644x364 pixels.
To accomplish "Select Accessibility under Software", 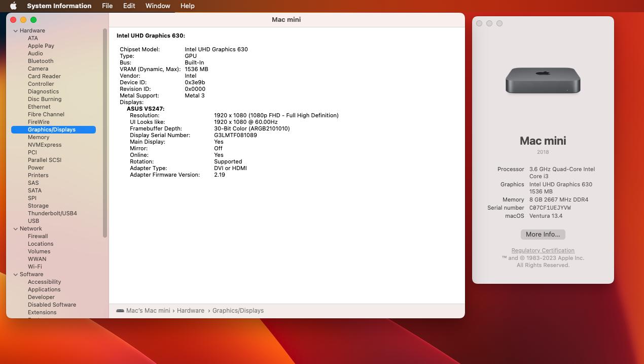I will click(x=44, y=282).
